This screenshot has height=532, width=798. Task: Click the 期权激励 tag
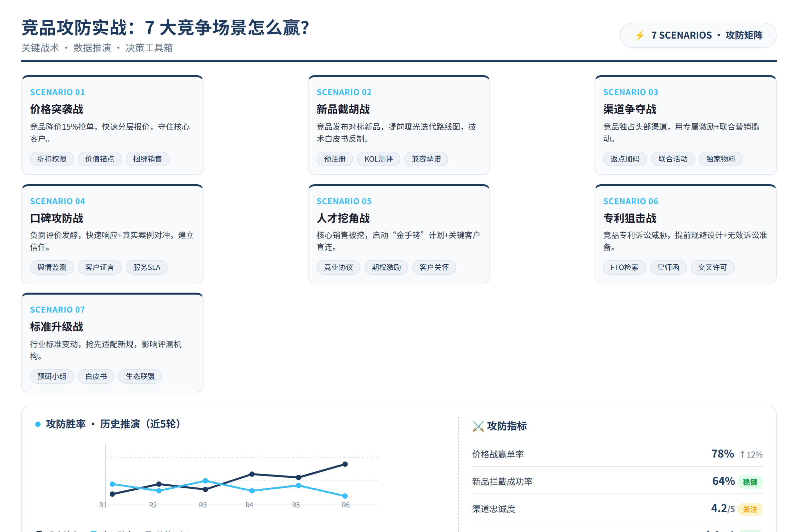(386, 267)
